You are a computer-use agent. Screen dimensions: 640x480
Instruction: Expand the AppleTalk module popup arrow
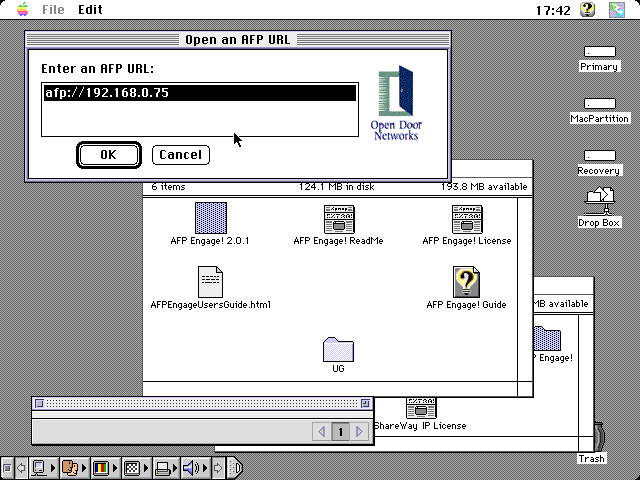click(53, 468)
